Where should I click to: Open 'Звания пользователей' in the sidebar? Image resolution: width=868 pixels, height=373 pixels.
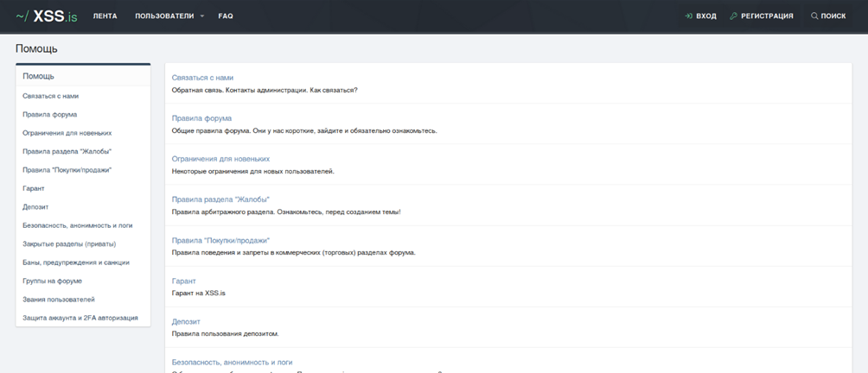pyautogui.click(x=58, y=300)
